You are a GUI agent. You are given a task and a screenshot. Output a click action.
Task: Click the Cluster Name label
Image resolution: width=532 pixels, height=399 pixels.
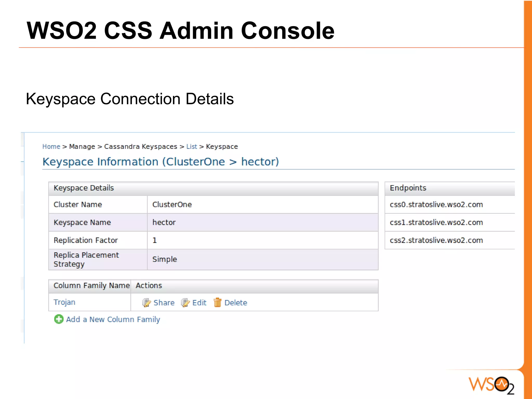click(78, 204)
